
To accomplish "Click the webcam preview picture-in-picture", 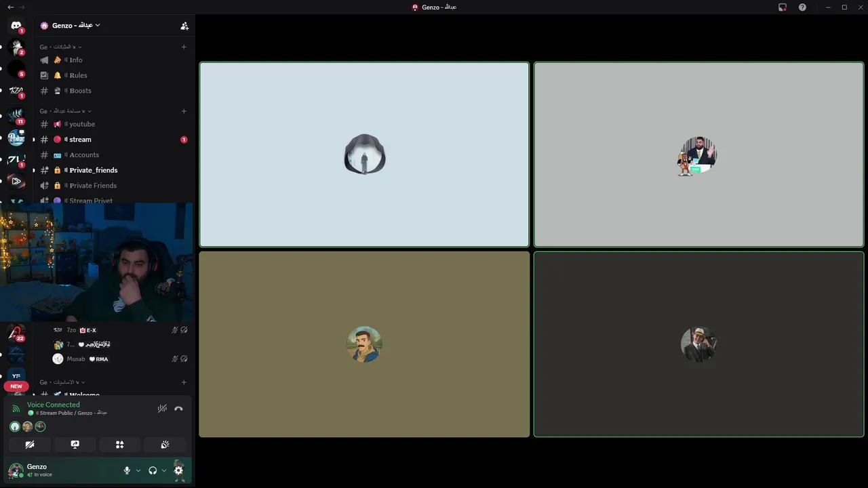I will [x=97, y=263].
